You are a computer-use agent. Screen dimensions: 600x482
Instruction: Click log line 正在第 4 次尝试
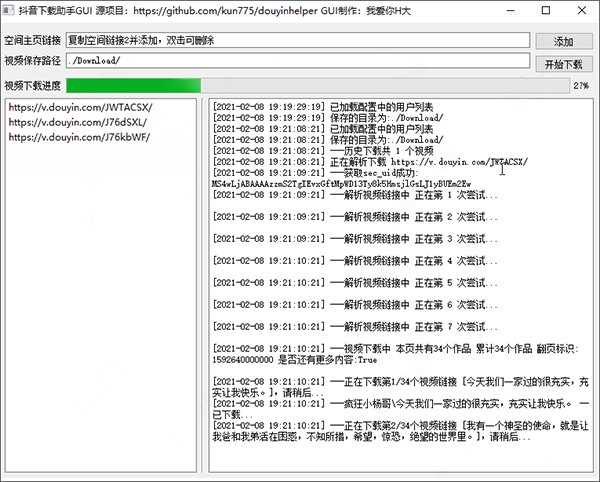(355, 261)
